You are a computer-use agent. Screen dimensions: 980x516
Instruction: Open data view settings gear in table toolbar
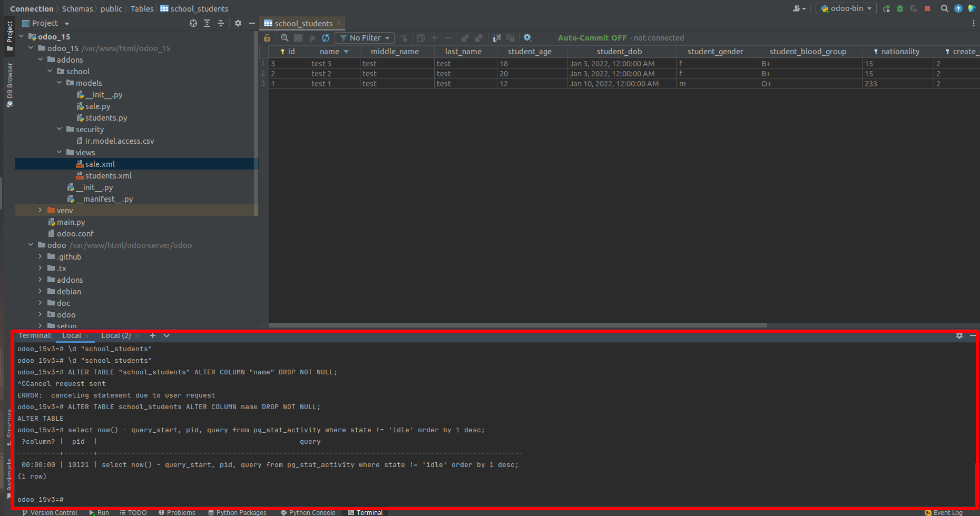pyautogui.click(x=527, y=38)
